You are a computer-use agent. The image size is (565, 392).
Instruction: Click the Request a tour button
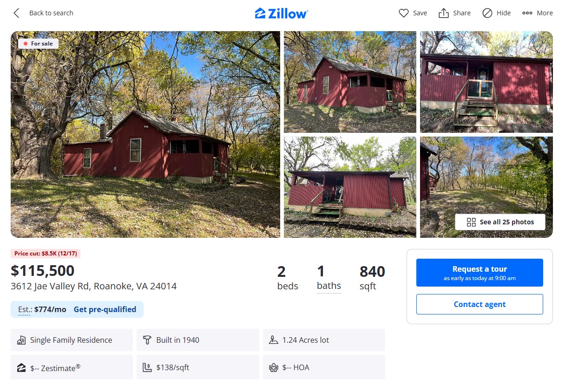pos(480,273)
